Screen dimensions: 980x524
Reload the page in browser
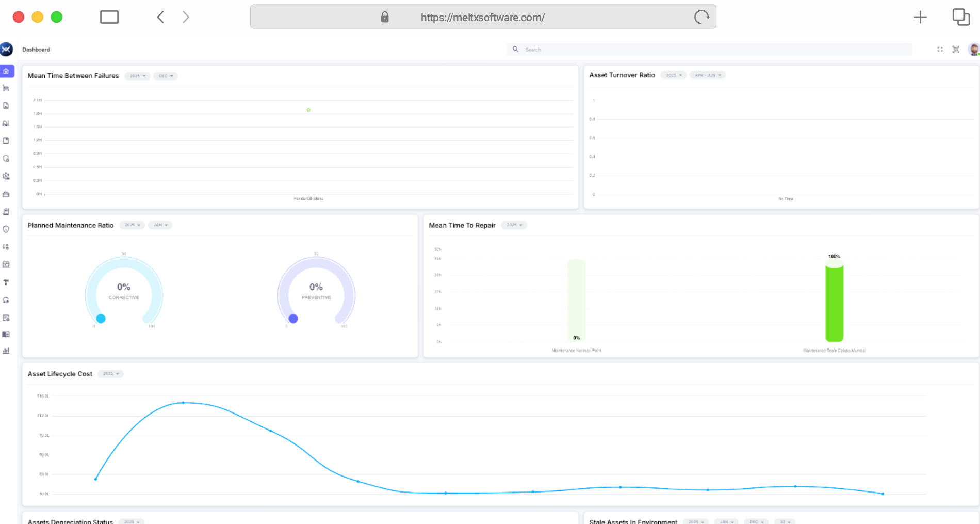701,17
